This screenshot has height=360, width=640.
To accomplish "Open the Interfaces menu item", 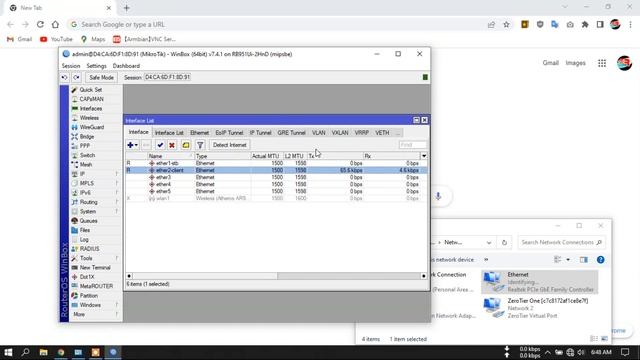I will coord(91,109).
